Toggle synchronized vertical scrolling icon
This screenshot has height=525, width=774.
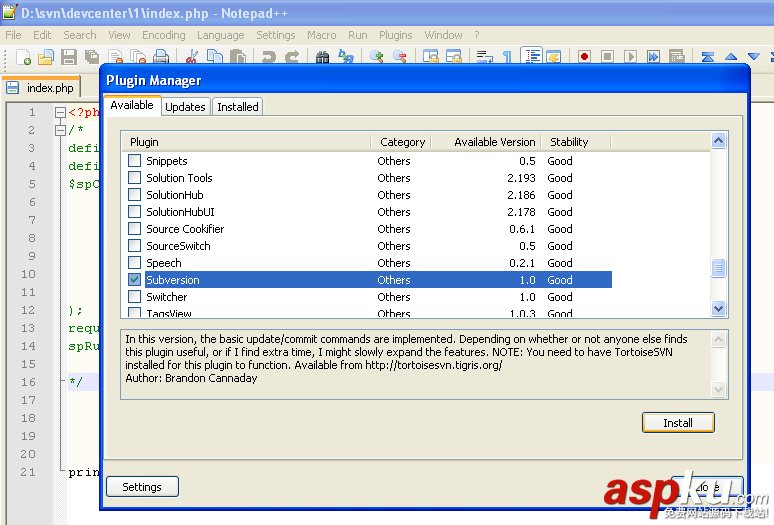[430, 57]
